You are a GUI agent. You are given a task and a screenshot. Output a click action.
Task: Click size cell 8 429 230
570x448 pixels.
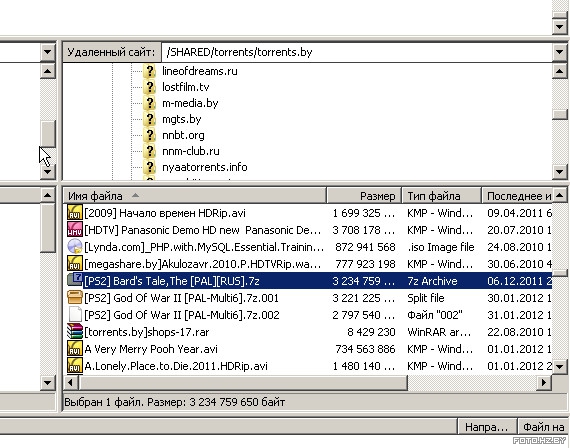click(371, 332)
